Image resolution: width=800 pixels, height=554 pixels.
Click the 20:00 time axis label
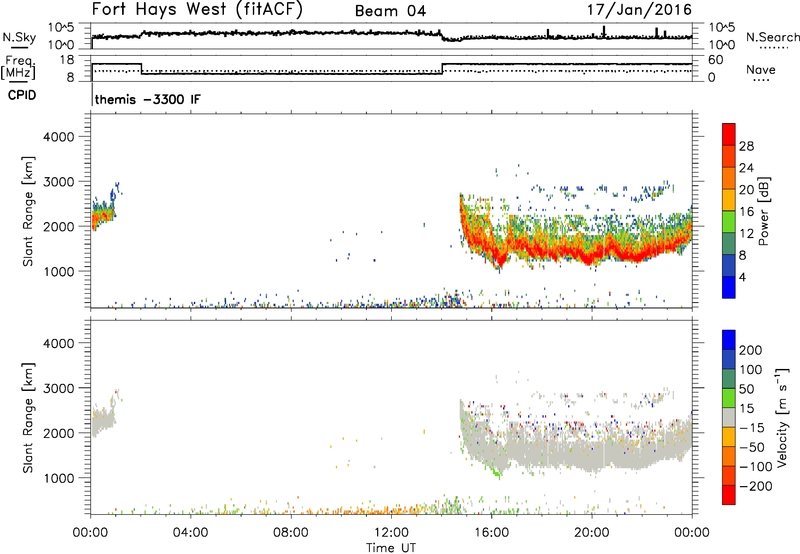click(x=592, y=533)
